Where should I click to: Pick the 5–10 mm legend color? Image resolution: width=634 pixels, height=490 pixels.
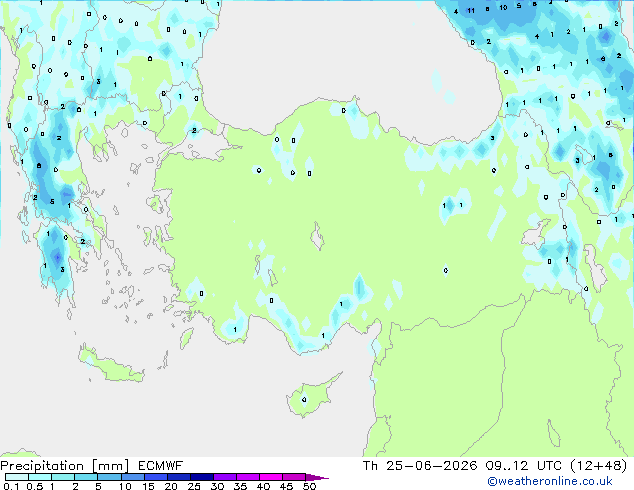click(109, 477)
